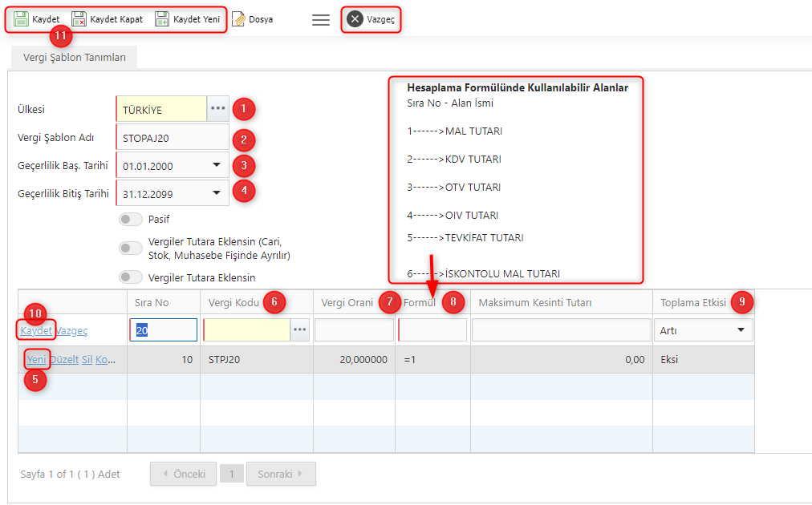This screenshot has width=812, height=505.
Task: Click the Kaydet save button in the top toolbar
Action: point(36,20)
